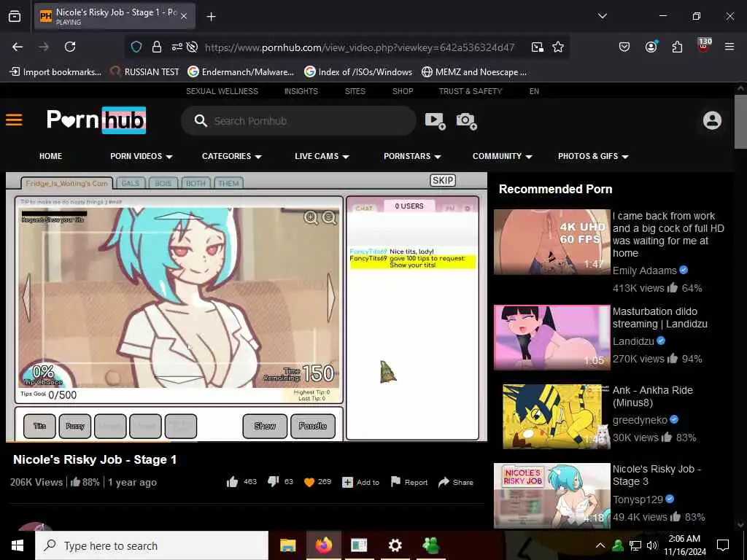Open Firefox View tab list icon
This screenshot has height=560, width=747.
pyautogui.click(x=15, y=16)
